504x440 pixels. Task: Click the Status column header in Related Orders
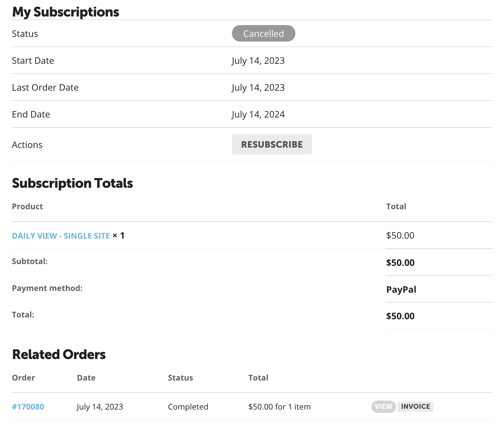click(x=180, y=378)
